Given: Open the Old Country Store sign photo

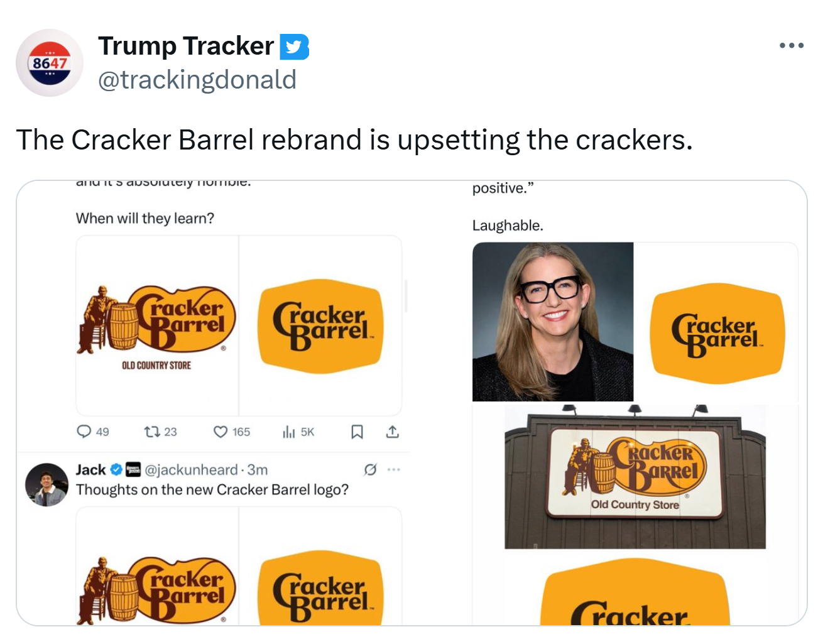Looking at the screenshot, I should tap(635, 477).
